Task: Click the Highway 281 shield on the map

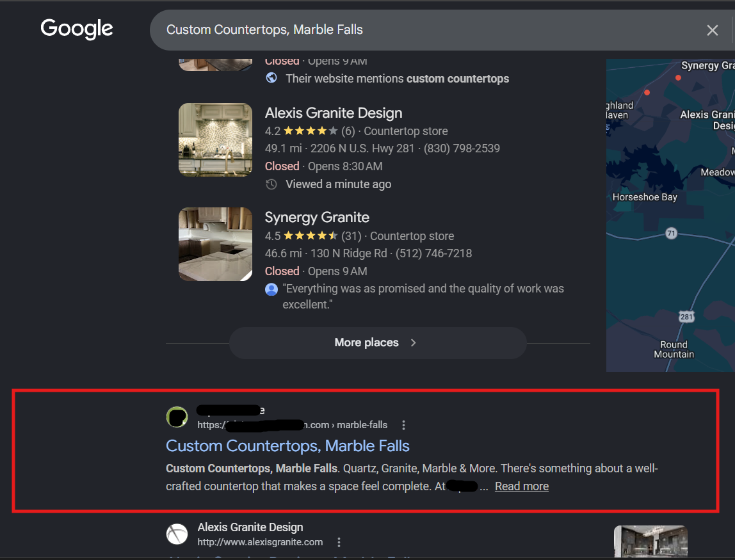Action: pyautogui.click(x=686, y=317)
